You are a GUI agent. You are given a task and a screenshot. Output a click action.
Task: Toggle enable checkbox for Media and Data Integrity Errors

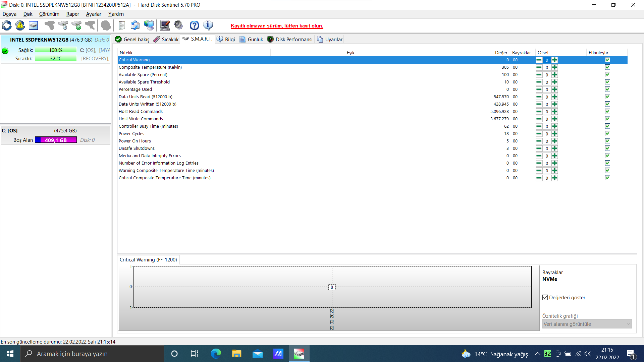(x=607, y=156)
